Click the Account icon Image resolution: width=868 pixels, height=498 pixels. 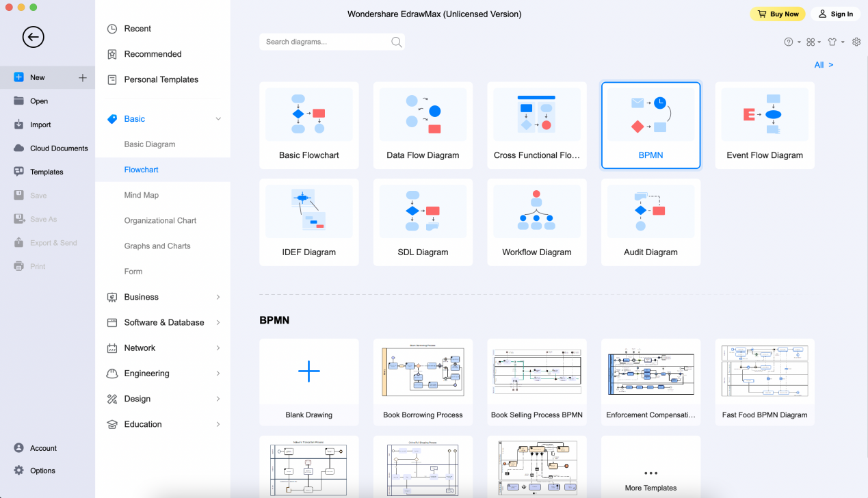pyautogui.click(x=18, y=448)
